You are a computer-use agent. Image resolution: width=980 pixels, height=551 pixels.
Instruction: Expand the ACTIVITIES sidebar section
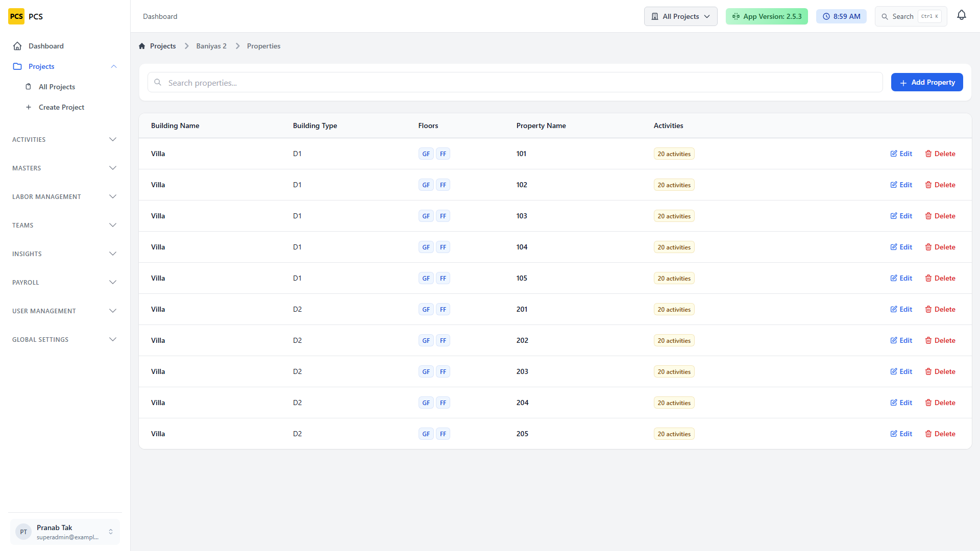click(65, 139)
